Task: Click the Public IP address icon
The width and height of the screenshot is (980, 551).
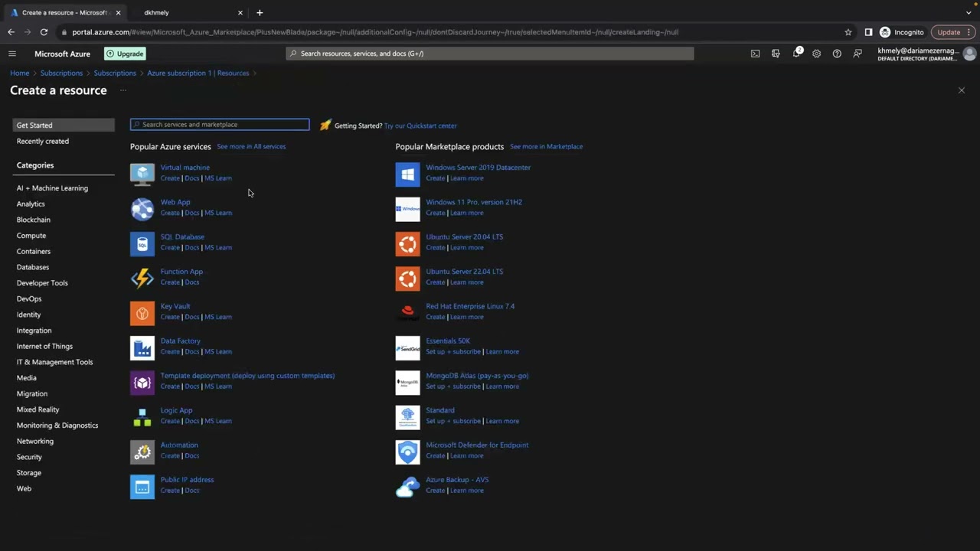Action: 142,486
